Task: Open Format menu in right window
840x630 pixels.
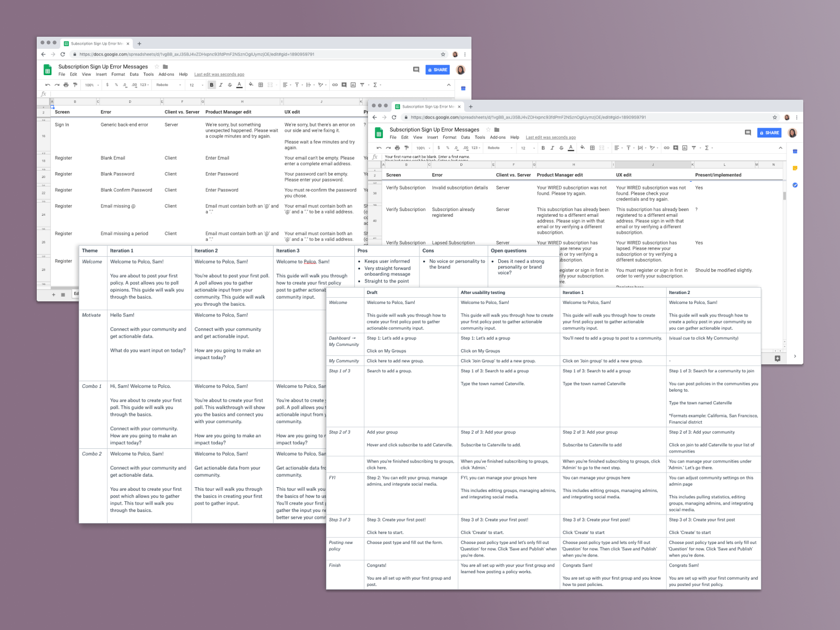Action: [x=449, y=137]
